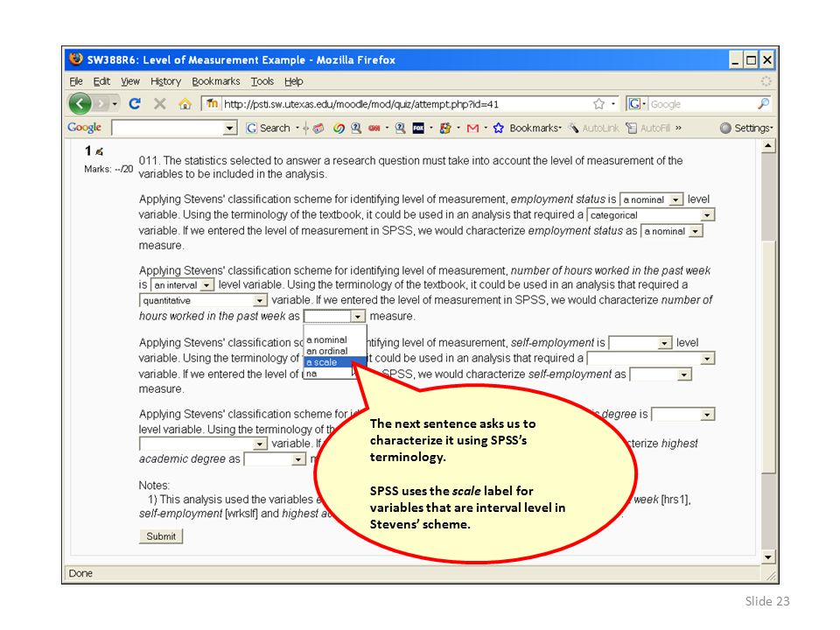This screenshot has width=840, height=630.
Task: Click the magnifier icon in the search box
Action: click(x=763, y=103)
